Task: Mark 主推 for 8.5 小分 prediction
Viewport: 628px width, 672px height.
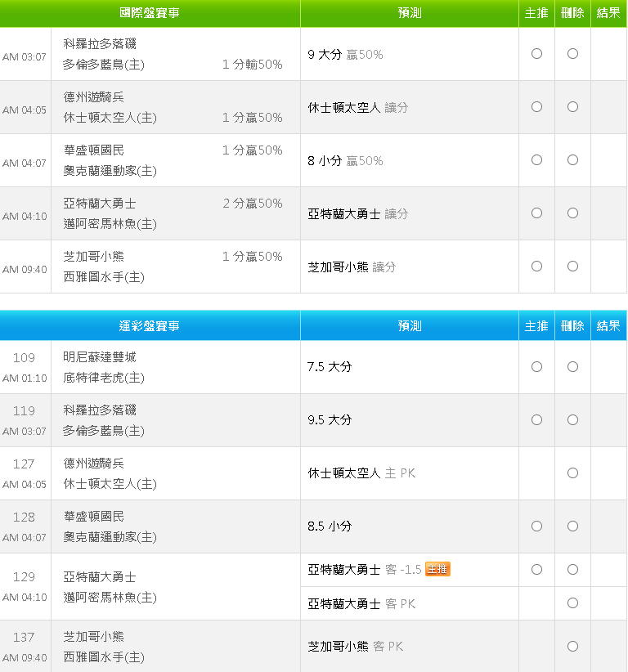Action: pos(536,526)
